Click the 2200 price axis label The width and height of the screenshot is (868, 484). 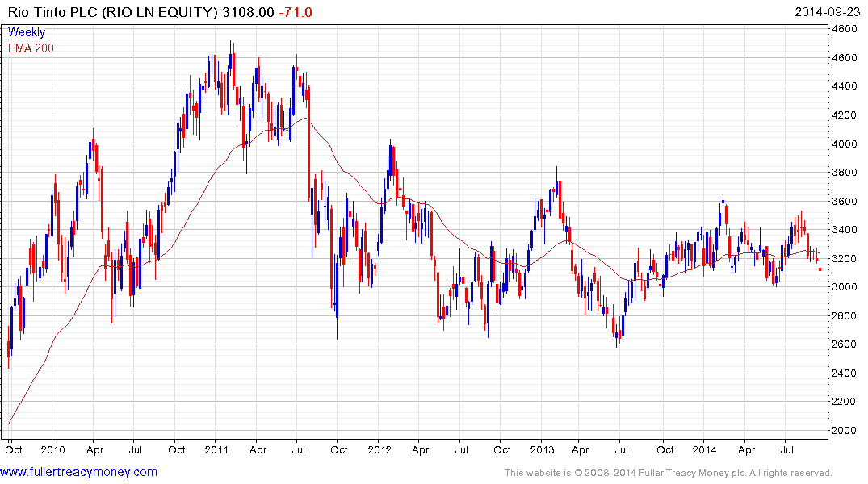(845, 402)
